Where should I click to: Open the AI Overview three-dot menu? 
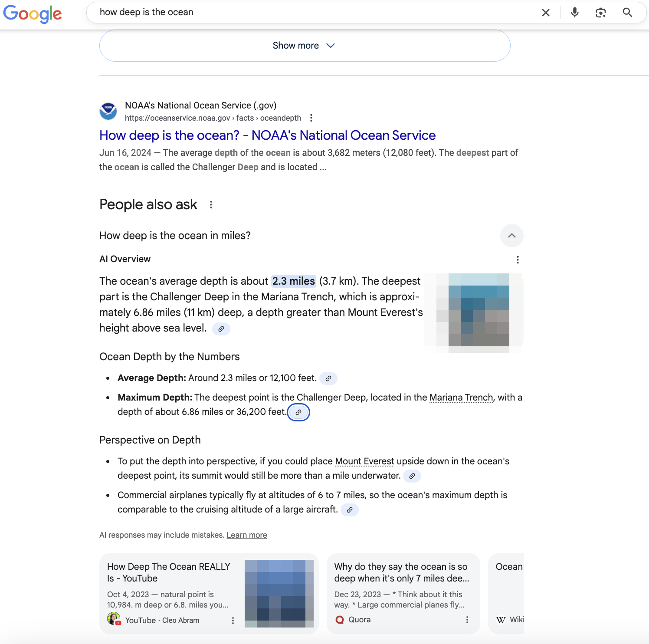517,260
